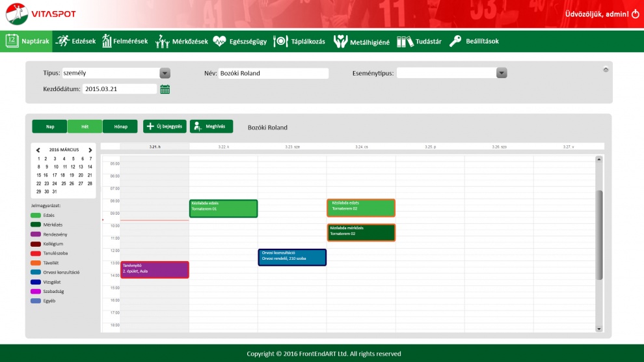Open the calendar date picker icon
Screen dimensions: 644x362
coord(165,89)
